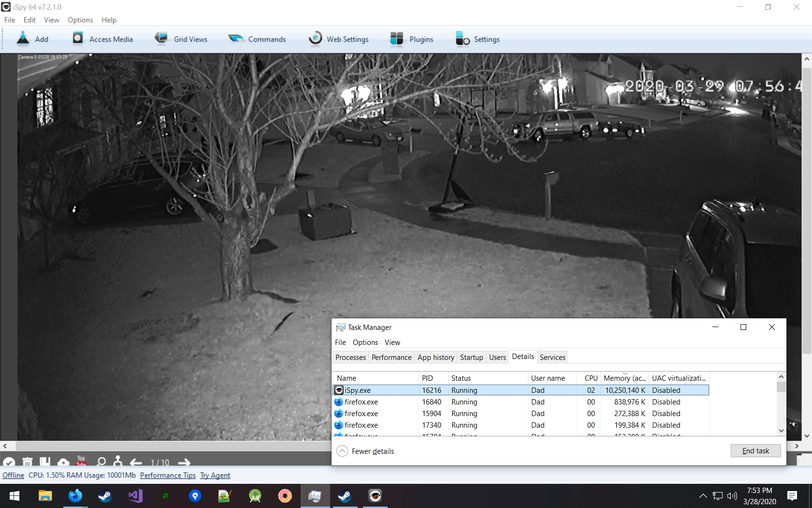This screenshot has height=508, width=812.
Task: Open the Options menu in iSpy
Action: tap(80, 20)
